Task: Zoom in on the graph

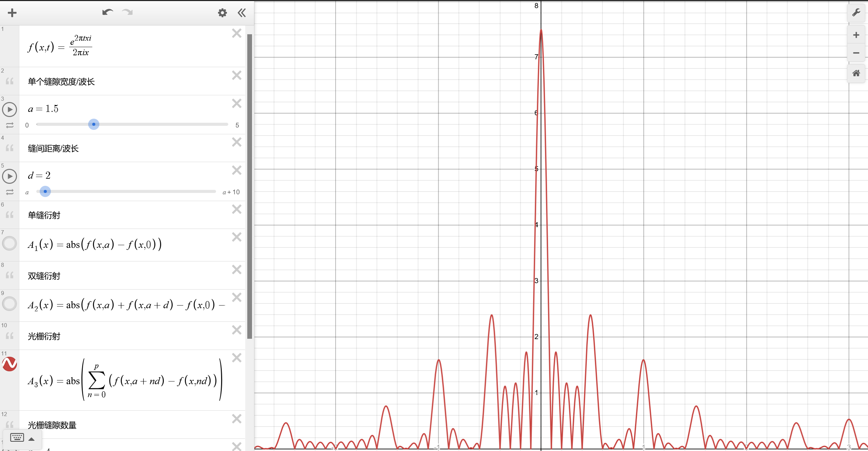Action: coord(856,35)
